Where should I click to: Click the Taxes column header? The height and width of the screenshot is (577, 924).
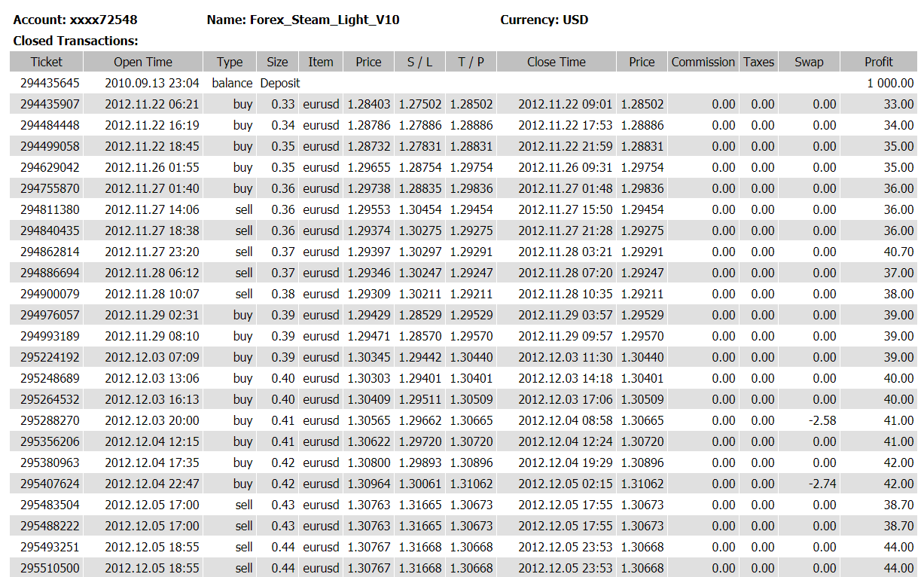758,62
